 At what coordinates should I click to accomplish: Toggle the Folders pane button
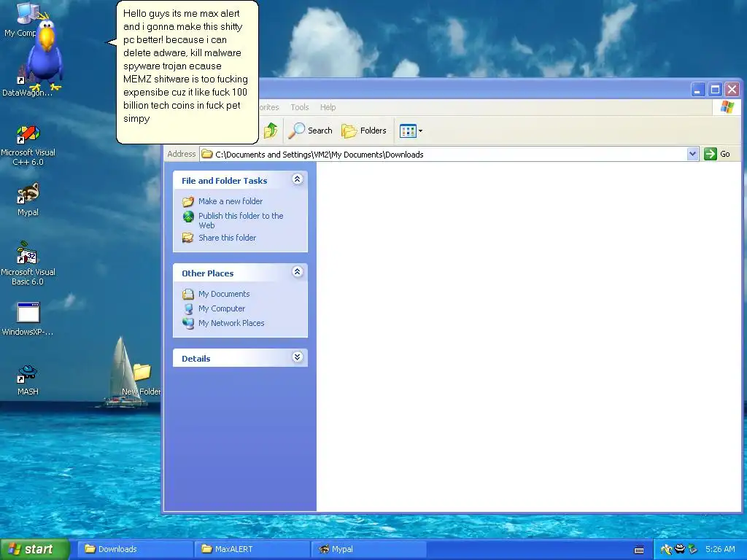click(364, 131)
